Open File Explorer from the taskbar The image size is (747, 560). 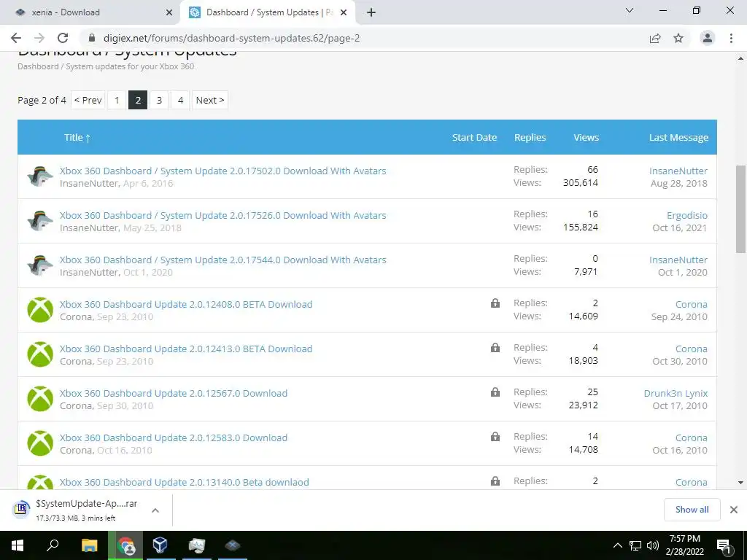click(89, 545)
